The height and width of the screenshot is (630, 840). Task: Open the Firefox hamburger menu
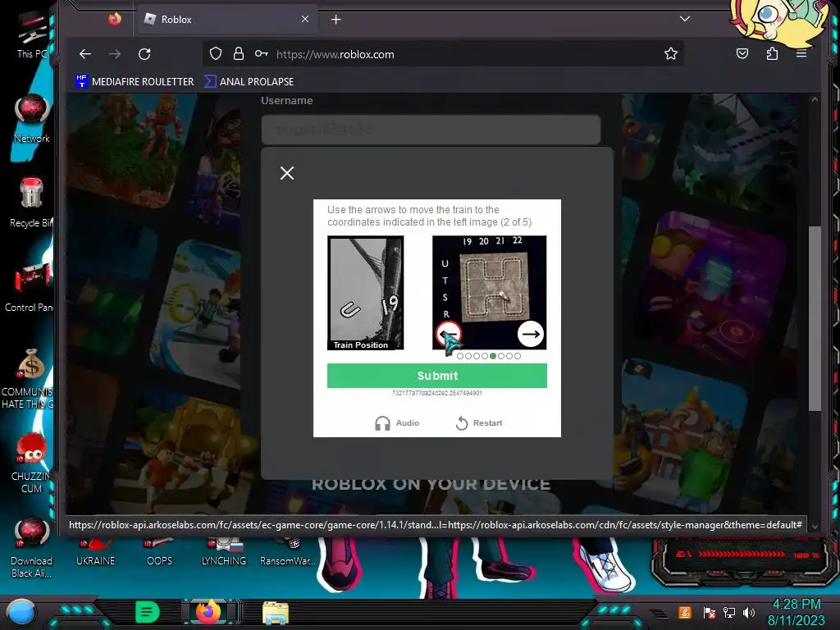(801, 53)
